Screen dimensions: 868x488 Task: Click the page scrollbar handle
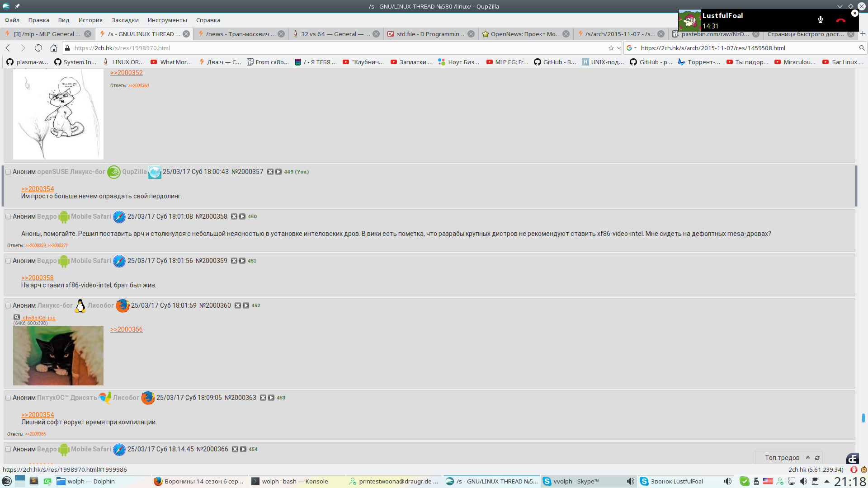863,418
